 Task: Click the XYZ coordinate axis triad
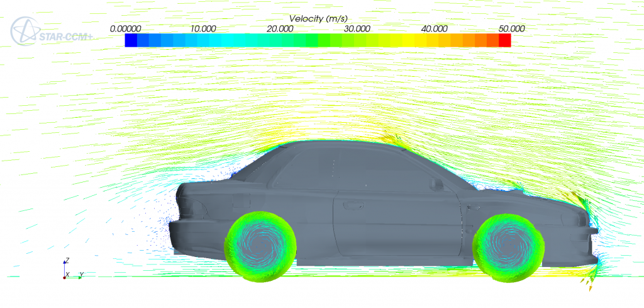[73, 269]
